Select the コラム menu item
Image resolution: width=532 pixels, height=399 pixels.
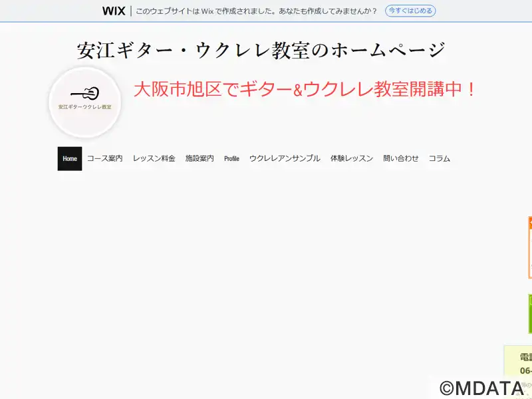[x=439, y=159]
